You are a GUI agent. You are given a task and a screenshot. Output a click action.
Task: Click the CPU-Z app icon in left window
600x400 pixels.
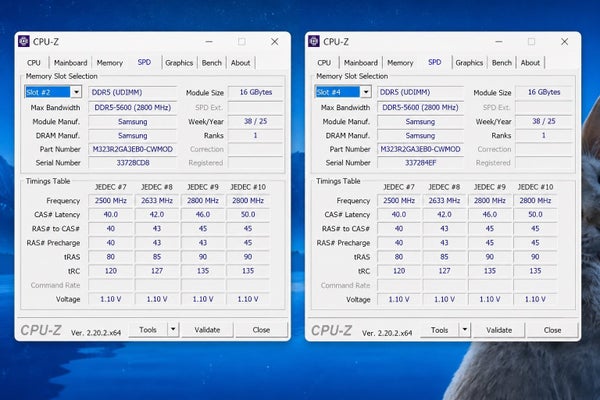pyautogui.click(x=24, y=41)
